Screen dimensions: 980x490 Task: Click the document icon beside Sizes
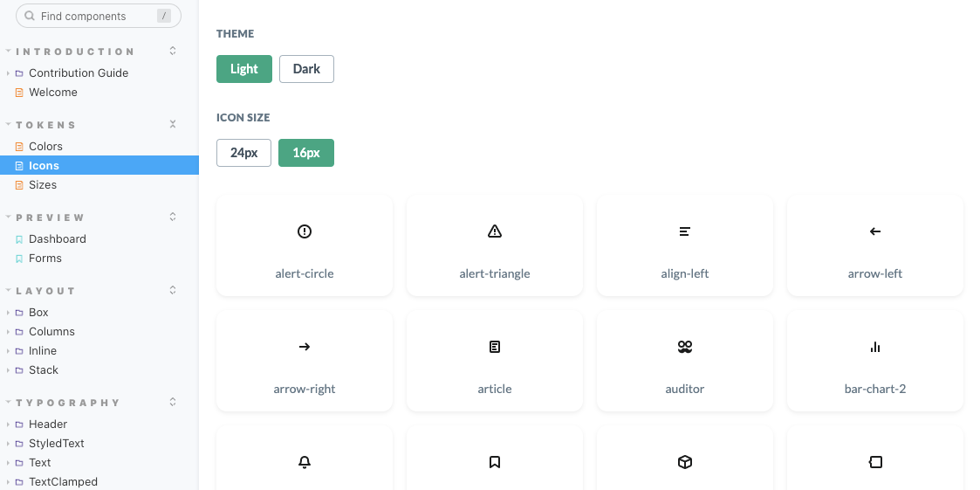coord(19,185)
